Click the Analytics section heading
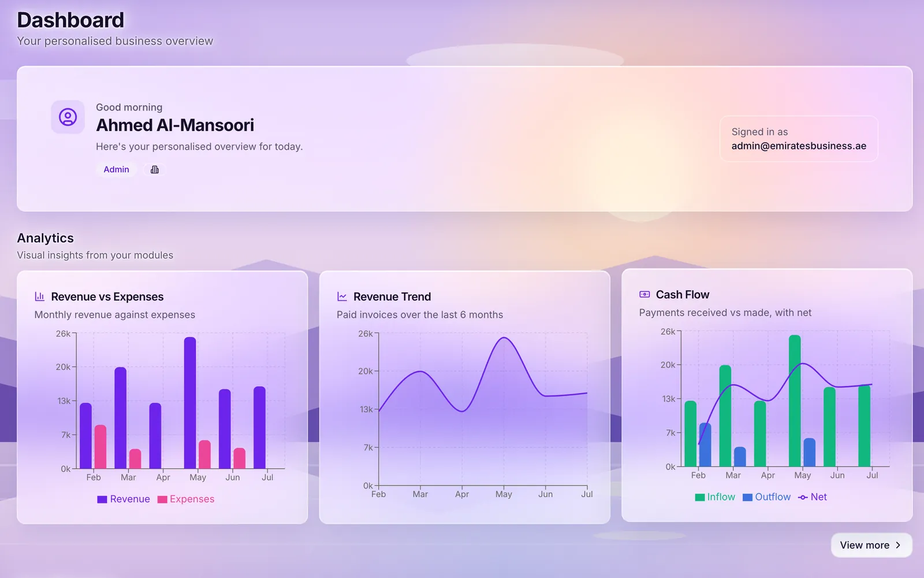924x578 pixels. (x=46, y=238)
